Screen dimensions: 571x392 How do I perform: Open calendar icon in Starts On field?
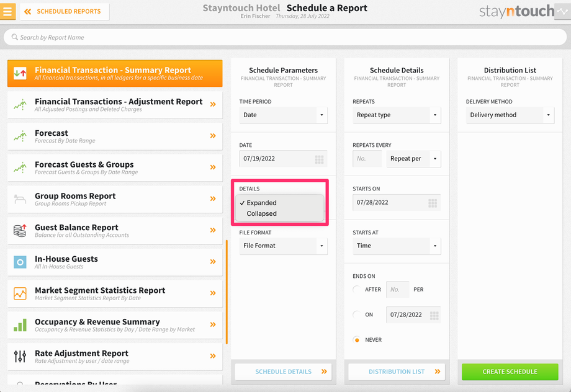[x=433, y=203]
